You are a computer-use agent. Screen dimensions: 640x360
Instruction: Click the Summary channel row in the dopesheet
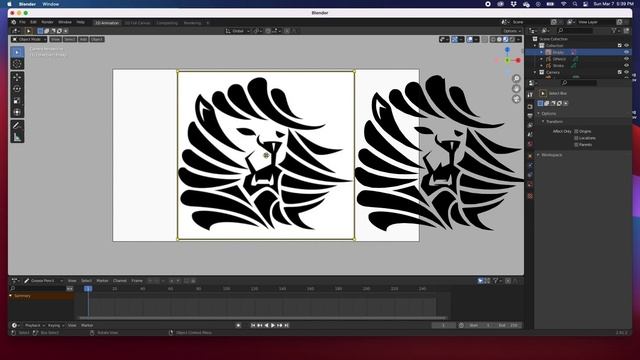click(x=41, y=296)
